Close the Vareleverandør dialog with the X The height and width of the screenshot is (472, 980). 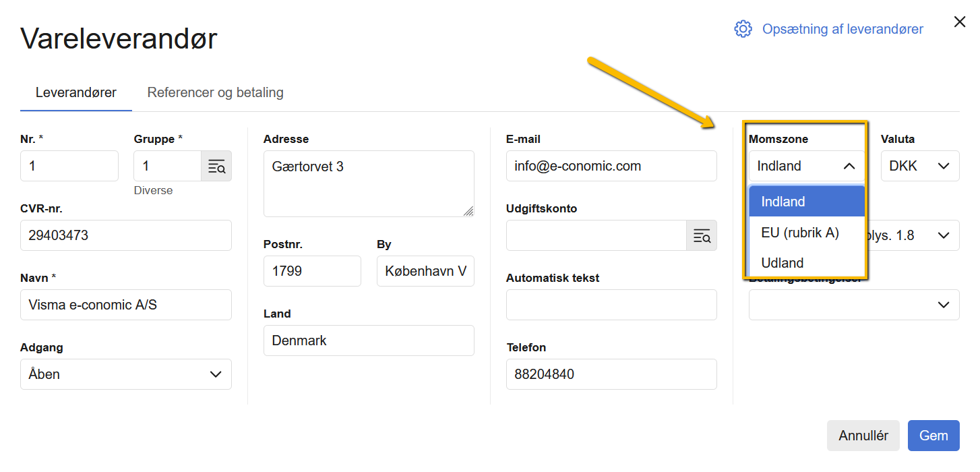[x=960, y=21]
